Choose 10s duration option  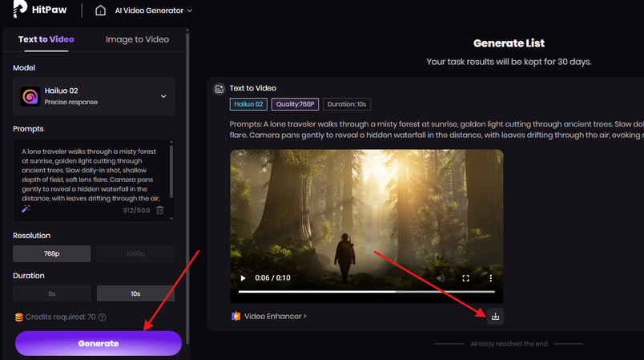(135, 294)
